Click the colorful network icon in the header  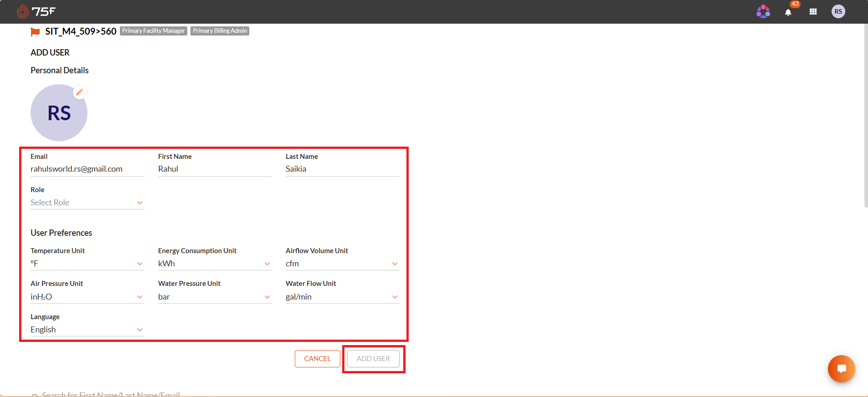[763, 11]
